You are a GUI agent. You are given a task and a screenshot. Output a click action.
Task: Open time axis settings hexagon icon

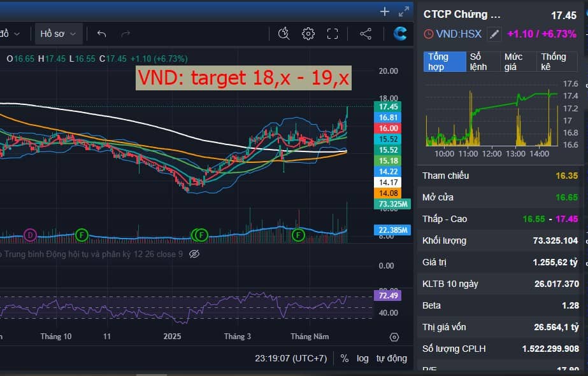pyautogui.click(x=394, y=337)
